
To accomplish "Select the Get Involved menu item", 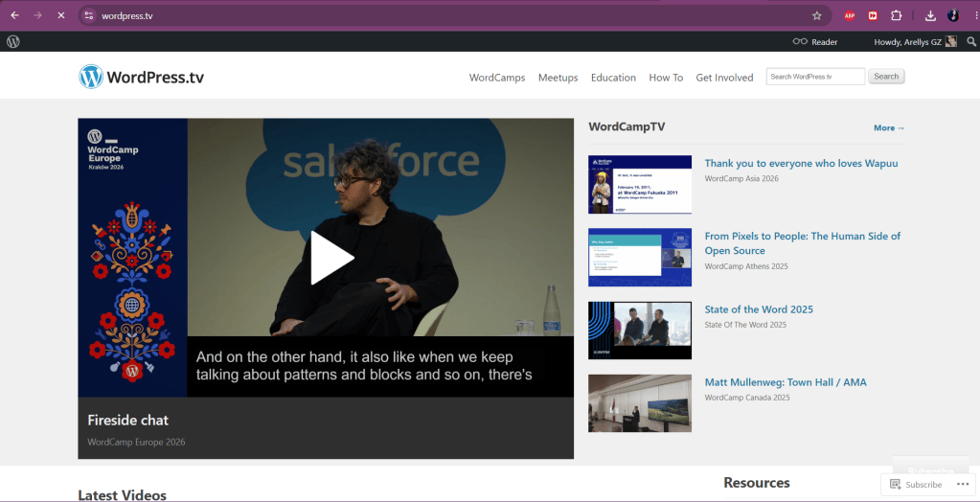I will (724, 78).
